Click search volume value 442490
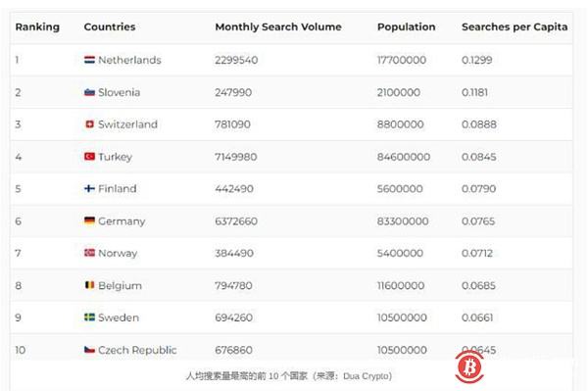This screenshot has height=391, width=588. point(234,188)
